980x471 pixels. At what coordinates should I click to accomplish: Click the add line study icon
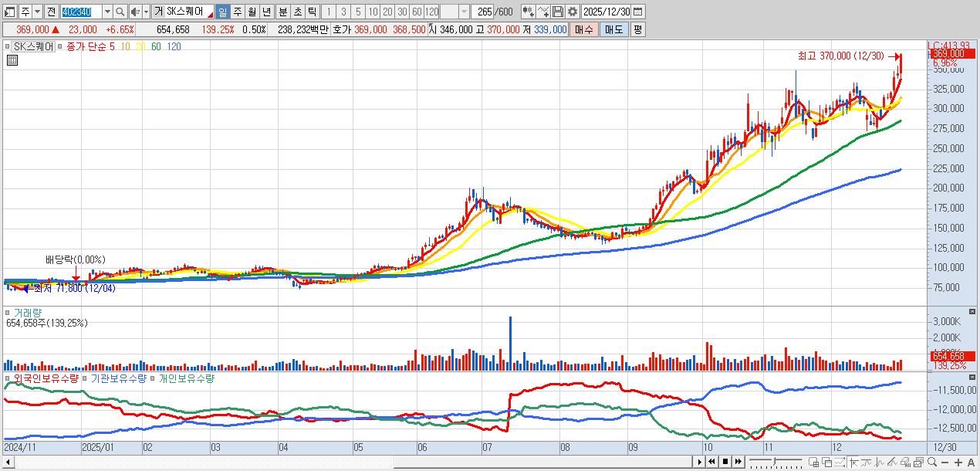[543, 12]
